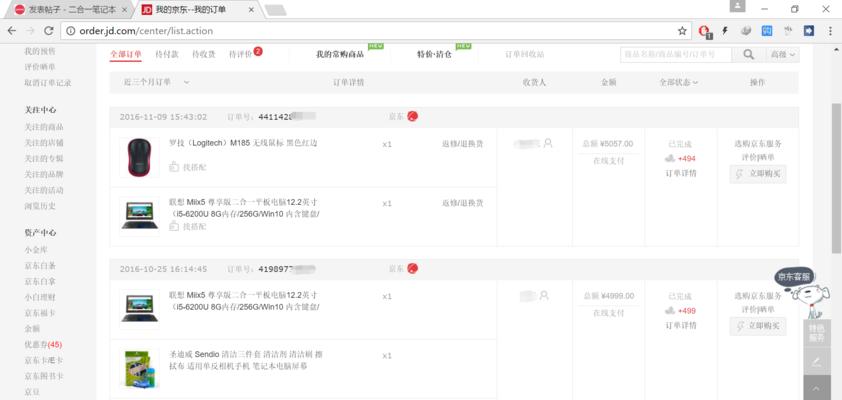
Task: Click the browser address bar
Action: 376,31
